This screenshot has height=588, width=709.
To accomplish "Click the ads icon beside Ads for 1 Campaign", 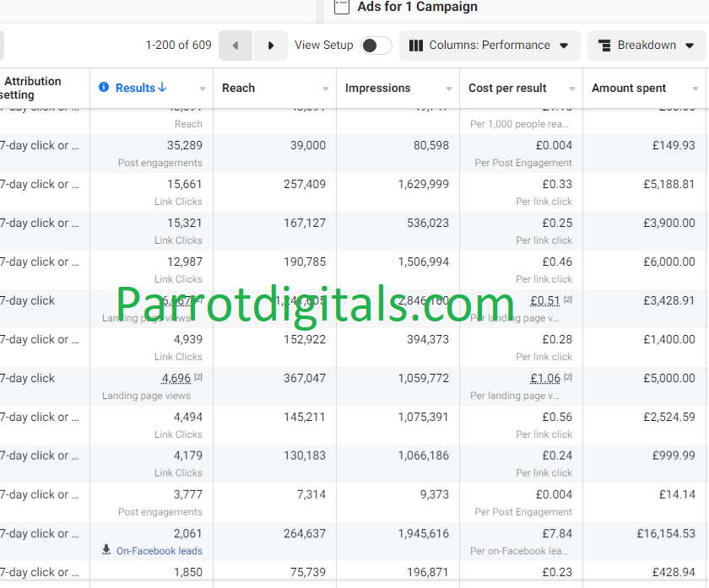I will pos(341,7).
